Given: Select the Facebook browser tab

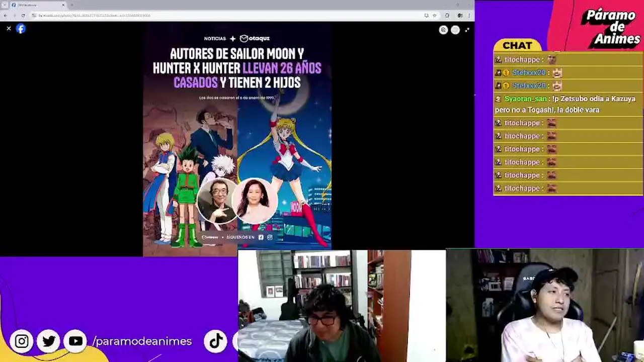Looking at the screenshot, I should [38, 5].
